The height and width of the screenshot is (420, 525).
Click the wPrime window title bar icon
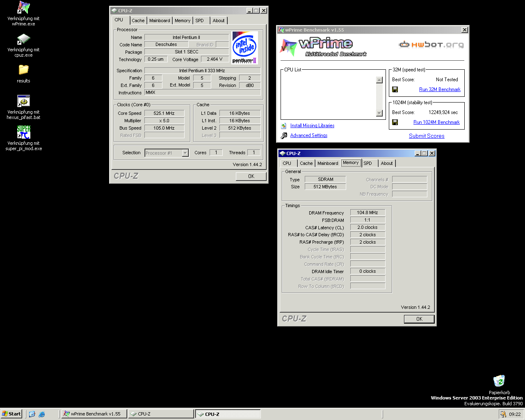pyautogui.click(x=281, y=30)
